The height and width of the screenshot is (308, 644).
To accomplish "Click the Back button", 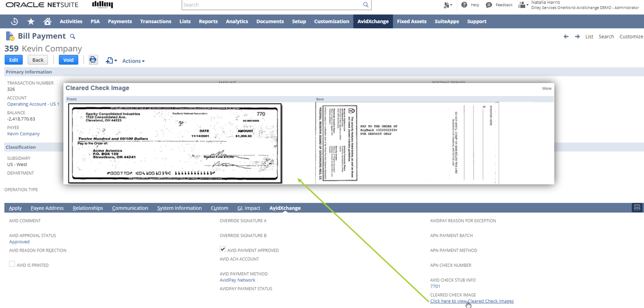I will 38,60.
